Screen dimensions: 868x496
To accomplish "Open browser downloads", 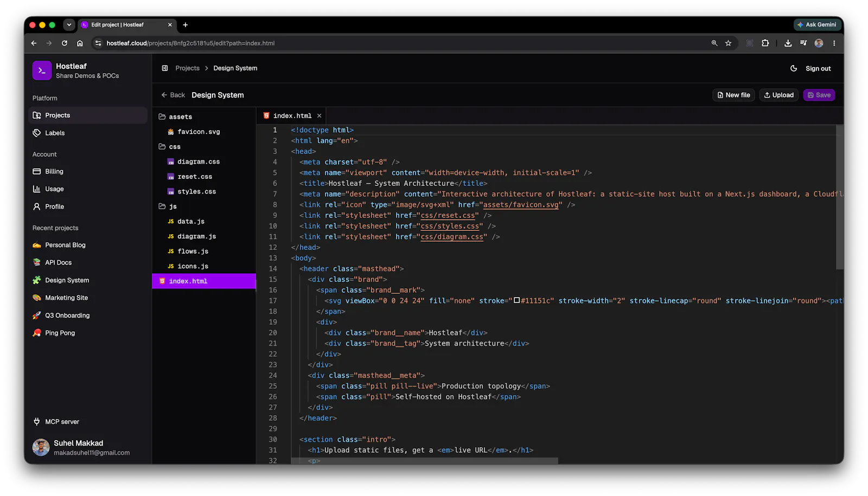I will [x=788, y=43].
